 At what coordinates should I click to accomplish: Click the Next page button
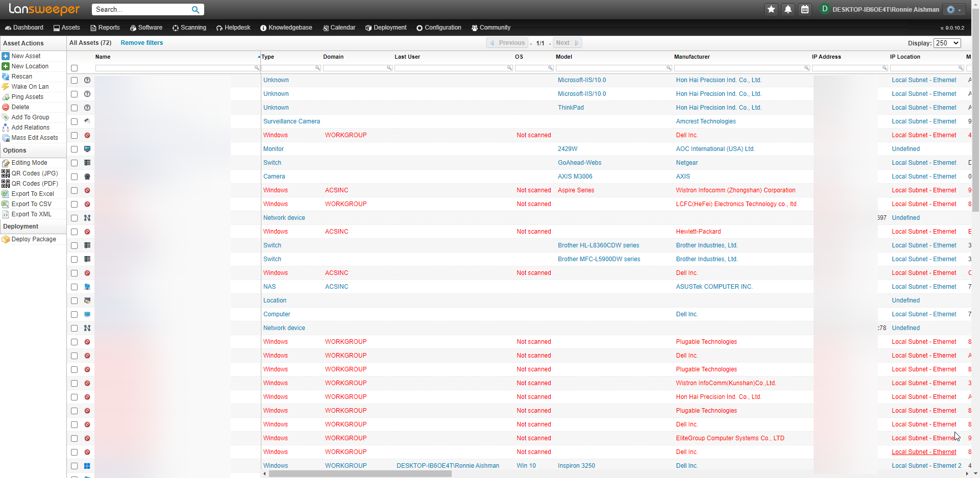pos(567,43)
